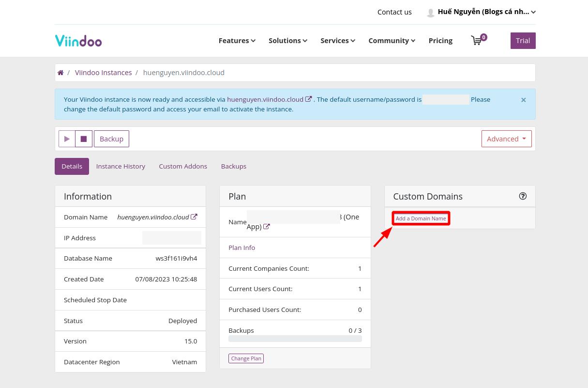Switch to Custom Addons tab

[183, 166]
